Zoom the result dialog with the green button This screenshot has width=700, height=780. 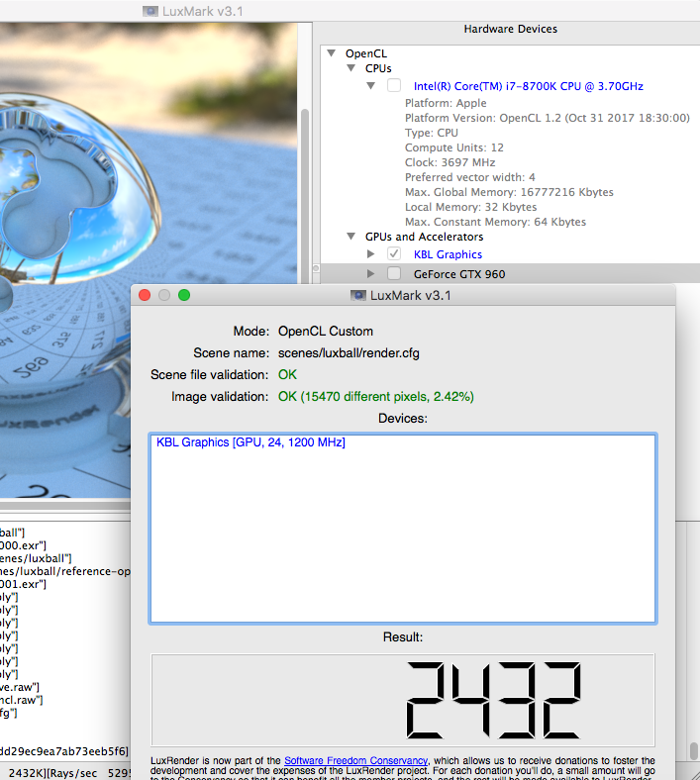[x=184, y=295]
